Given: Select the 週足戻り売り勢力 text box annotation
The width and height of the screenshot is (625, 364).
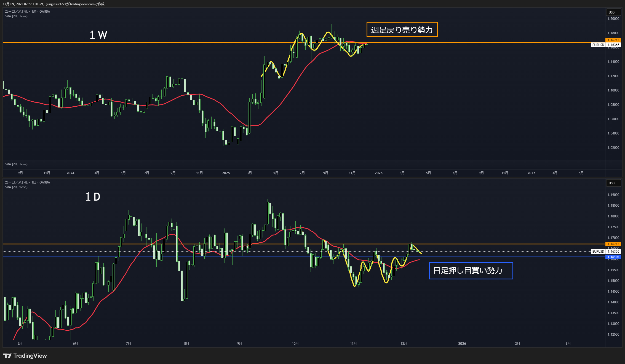Looking at the screenshot, I should [x=402, y=29].
